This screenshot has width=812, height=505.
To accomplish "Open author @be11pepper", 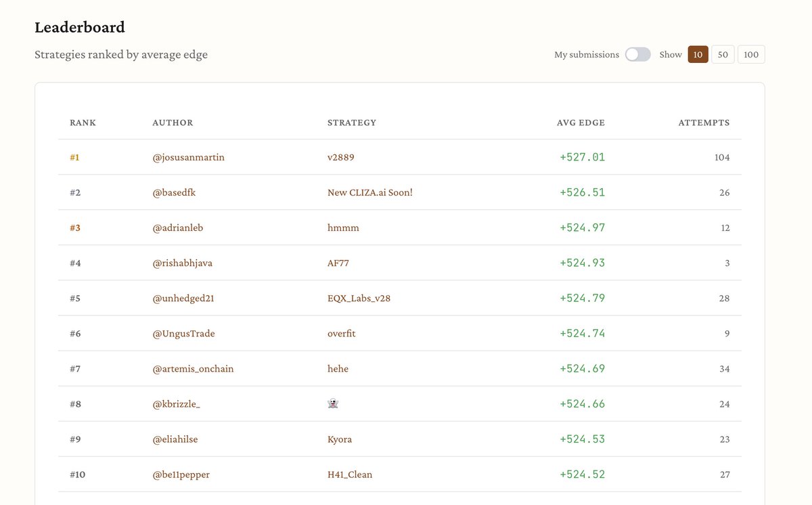I will click(x=181, y=474).
